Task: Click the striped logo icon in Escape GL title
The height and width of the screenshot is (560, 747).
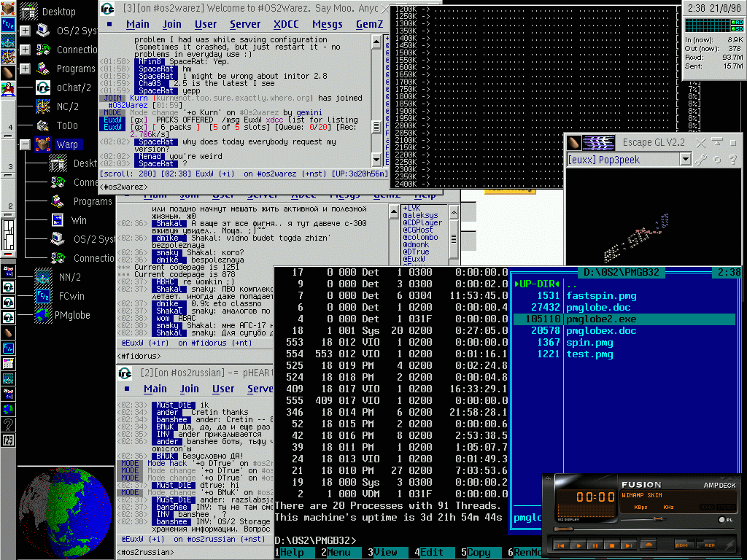Action: tap(599, 142)
